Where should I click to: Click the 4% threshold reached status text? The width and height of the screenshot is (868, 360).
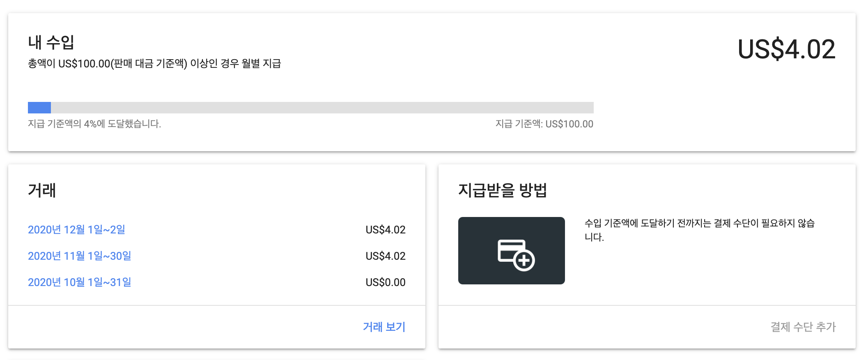coord(94,124)
